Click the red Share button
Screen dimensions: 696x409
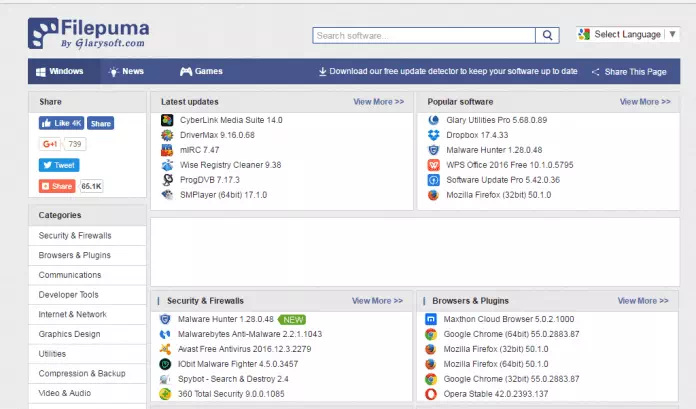(57, 186)
